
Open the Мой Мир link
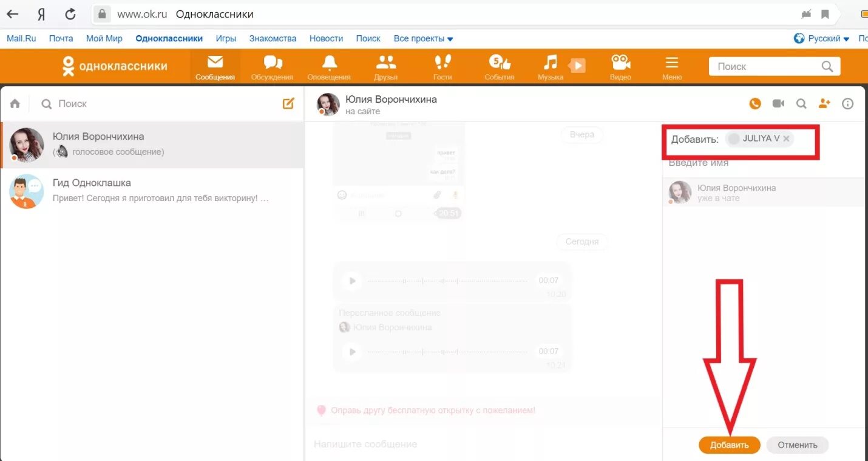(104, 38)
